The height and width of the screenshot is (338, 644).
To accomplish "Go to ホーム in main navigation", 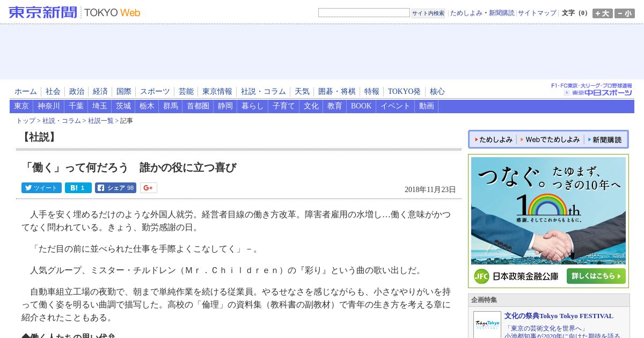I will click(26, 92).
